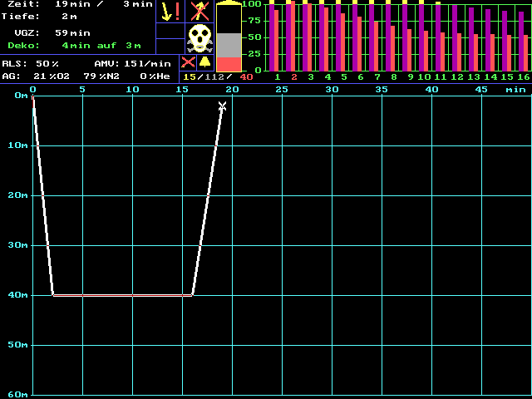The height and width of the screenshot is (399, 532).
Task: Click the 15/112/40 tank pressure readout
Action: click(x=218, y=76)
